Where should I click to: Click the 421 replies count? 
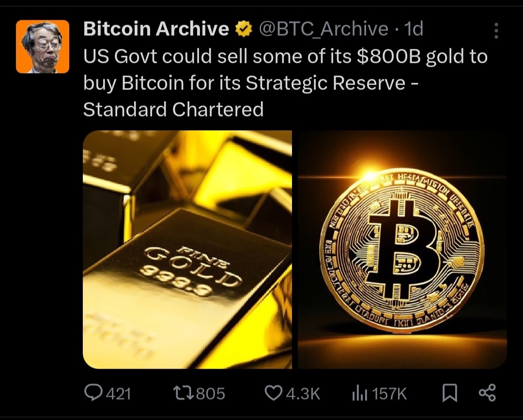[118, 394]
